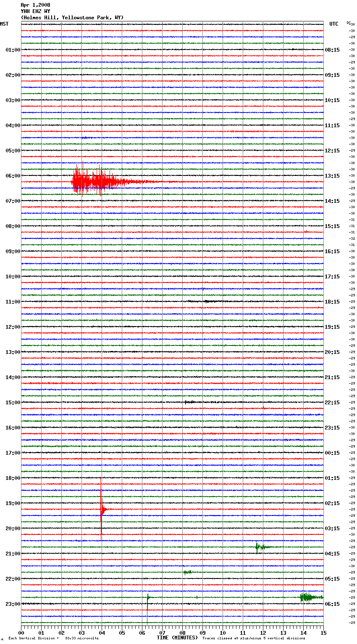Click the MST label "16:00"

tap(13, 428)
